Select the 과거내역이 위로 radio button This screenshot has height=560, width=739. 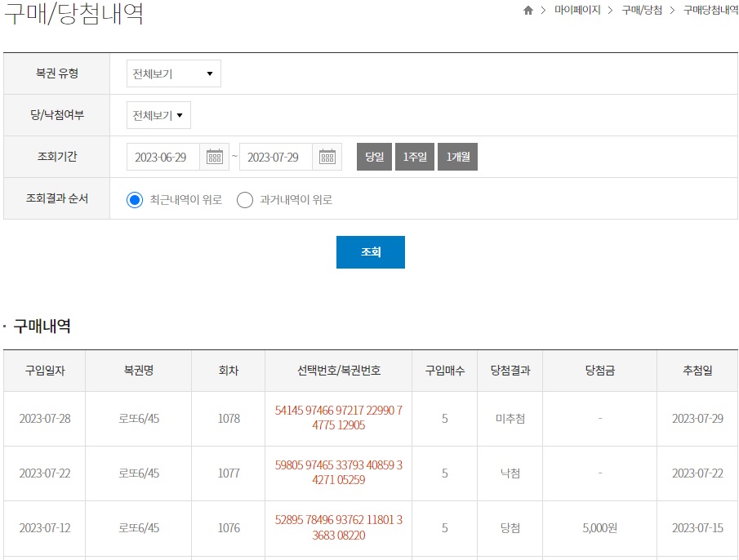pyautogui.click(x=244, y=199)
